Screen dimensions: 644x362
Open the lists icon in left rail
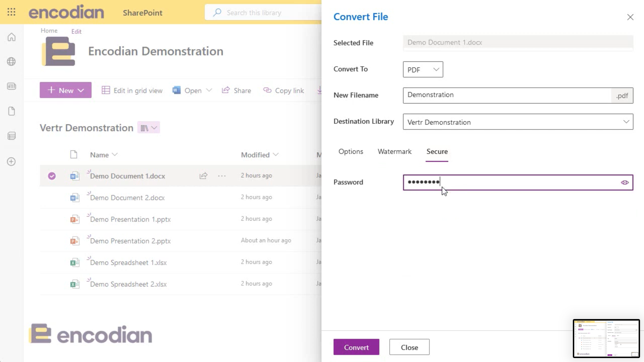(x=11, y=136)
